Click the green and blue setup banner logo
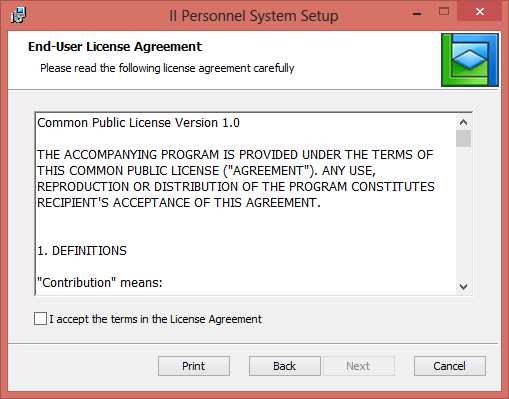 470,60
